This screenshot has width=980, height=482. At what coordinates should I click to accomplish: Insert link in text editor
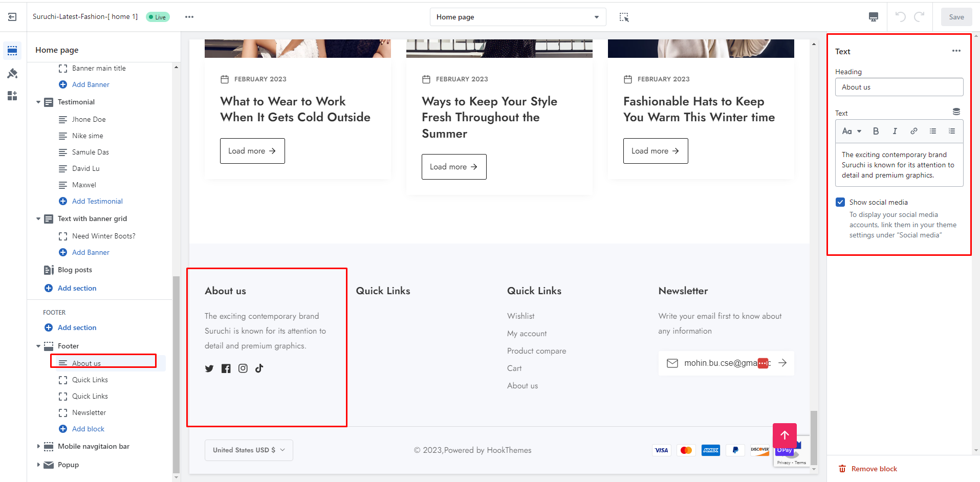pos(913,131)
